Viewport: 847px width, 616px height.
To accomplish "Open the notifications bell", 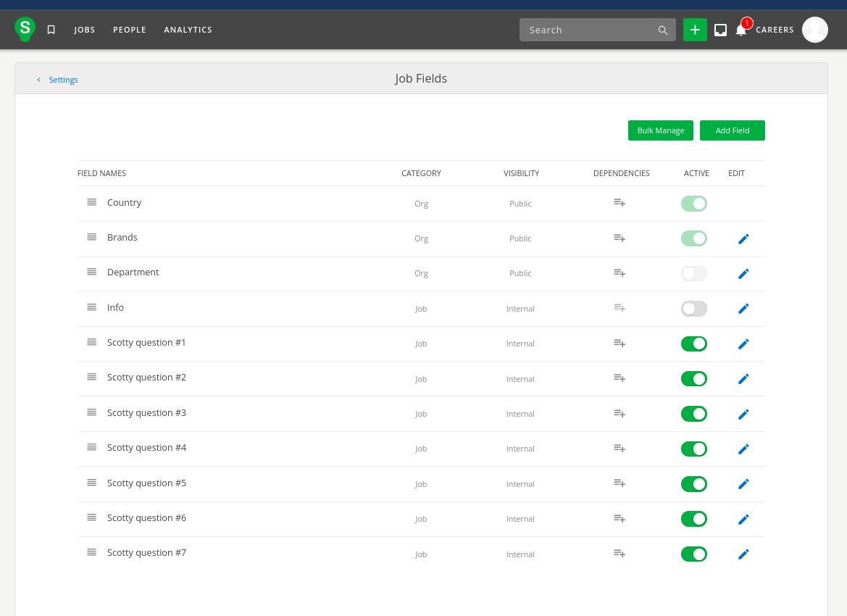I will 740,30.
